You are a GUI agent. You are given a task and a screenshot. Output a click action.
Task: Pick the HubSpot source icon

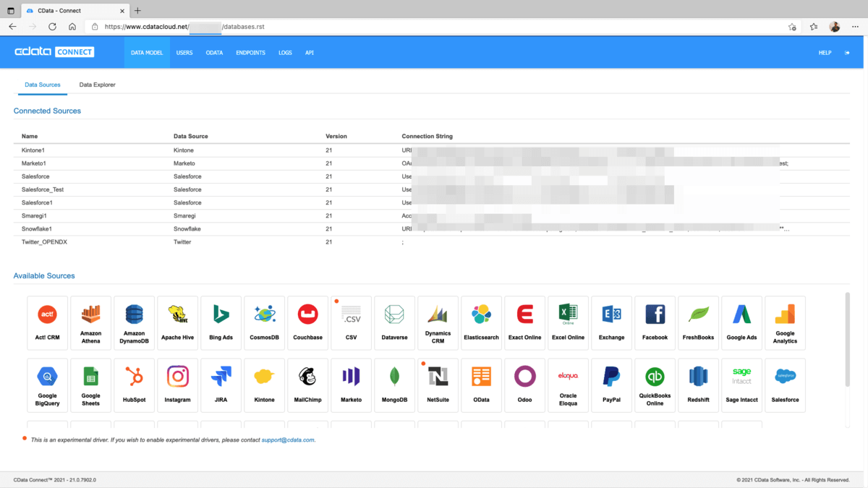[x=134, y=385]
